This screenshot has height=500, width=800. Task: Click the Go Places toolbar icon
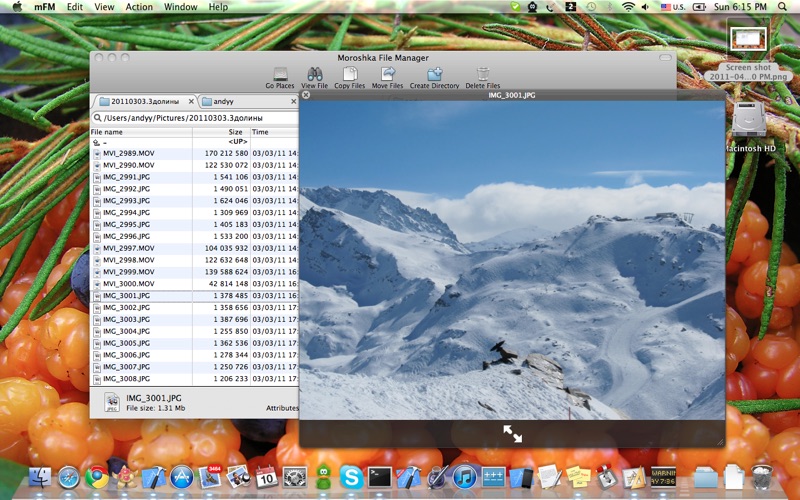click(x=280, y=75)
